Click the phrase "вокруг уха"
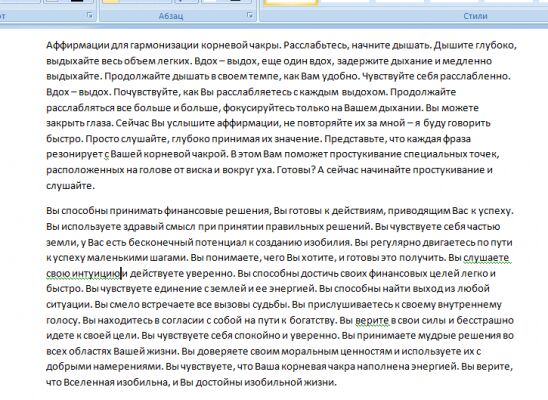Image resolution: width=548 pixels, height=400 pixels. [x=247, y=170]
